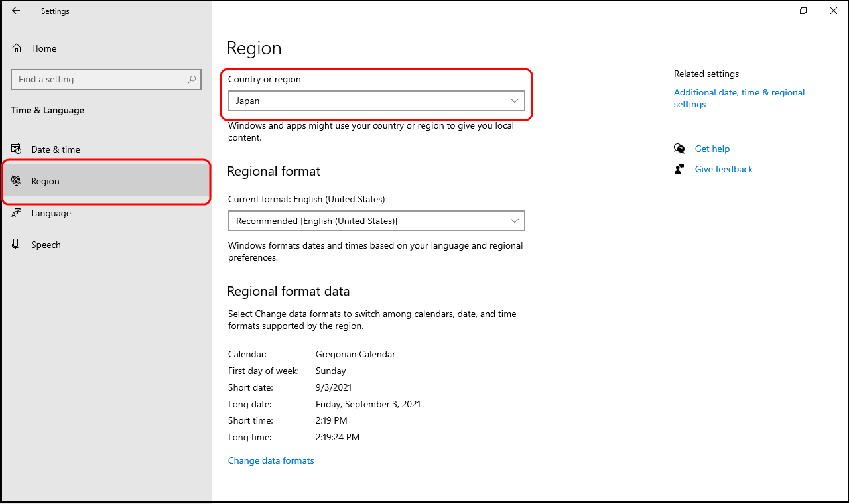Click the short date 9/3/2021

click(334, 387)
